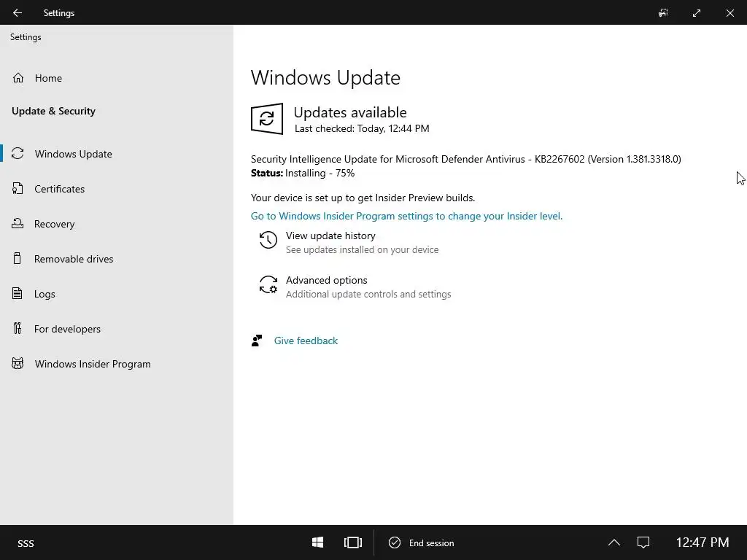Click the Logs document icon
747x560 pixels.
coord(18,293)
